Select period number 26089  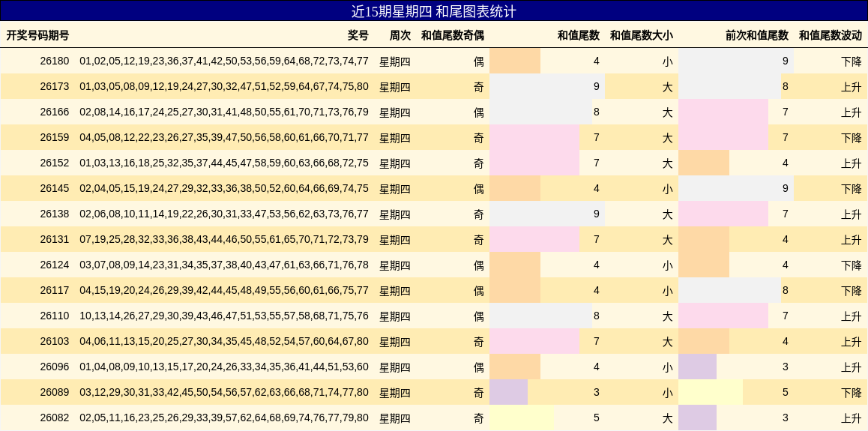54,392
